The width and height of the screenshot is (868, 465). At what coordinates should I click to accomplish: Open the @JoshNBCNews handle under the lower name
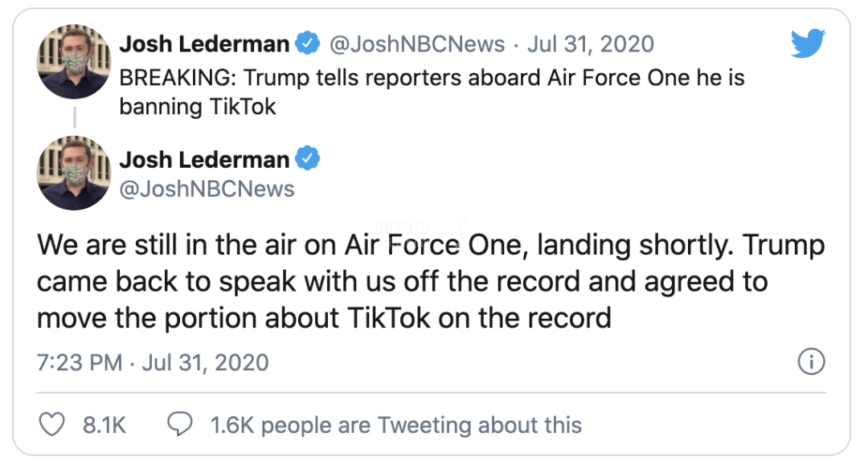[207, 189]
